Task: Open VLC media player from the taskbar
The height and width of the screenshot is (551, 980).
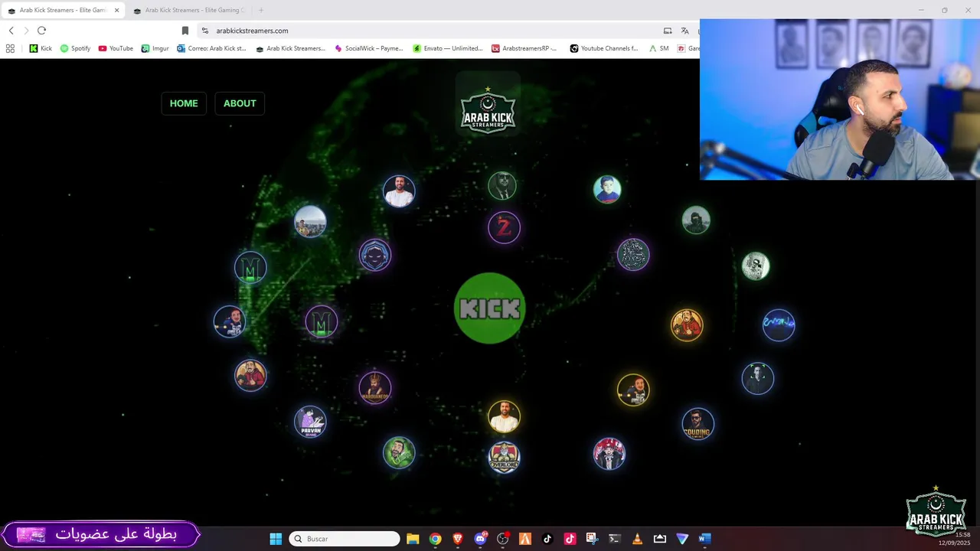Action: pyautogui.click(x=637, y=539)
